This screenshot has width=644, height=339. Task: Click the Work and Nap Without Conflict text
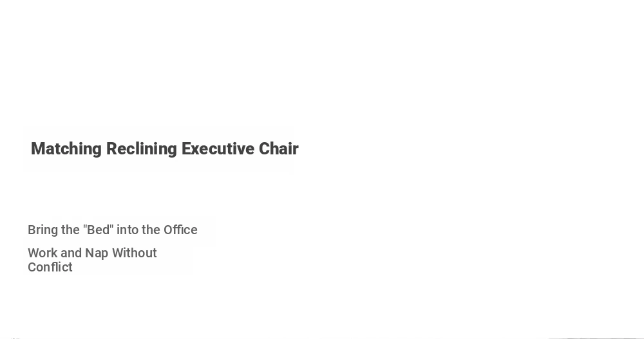pos(92,260)
